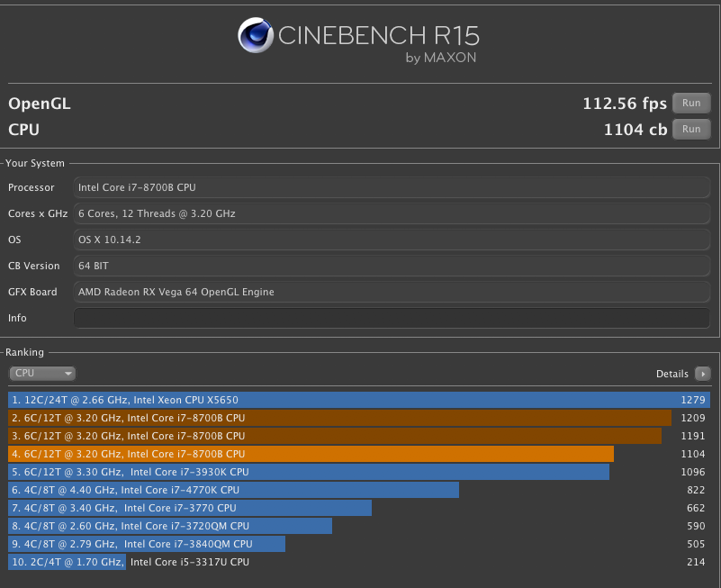The height and width of the screenshot is (588, 721).
Task: Select highlighted ranking row 4 scoring 1104
Action: 359,454
